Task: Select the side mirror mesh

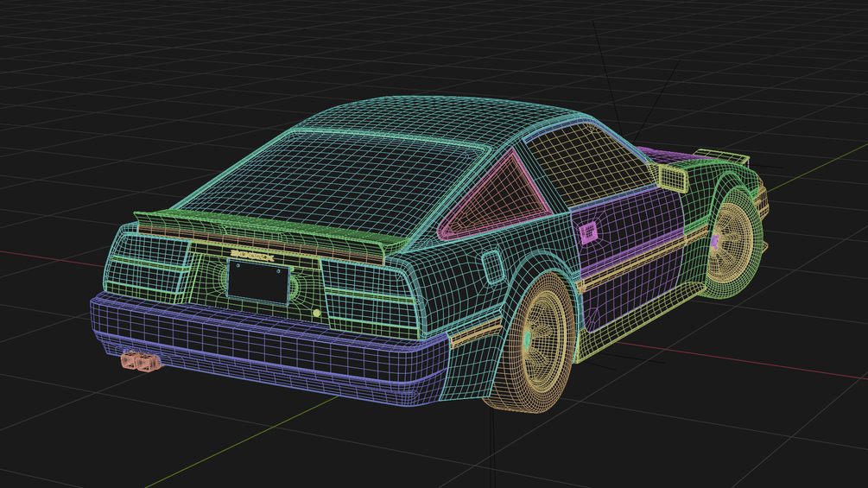Action: pos(673,178)
